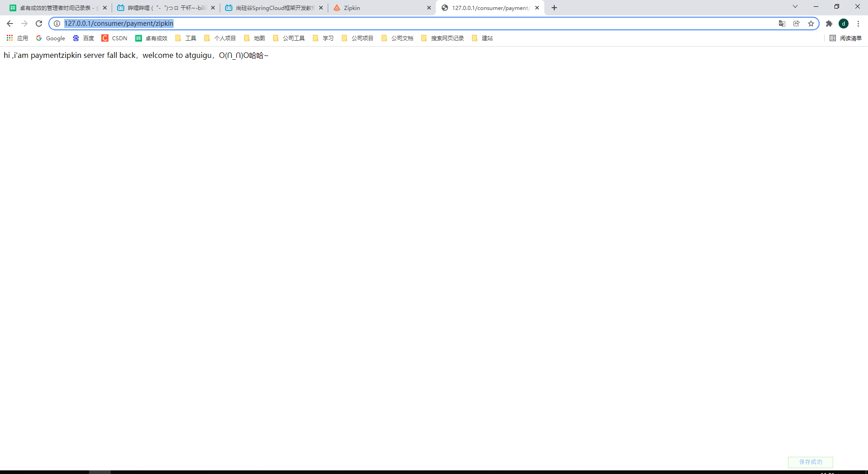Go back to the previous page
The height and width of the screenshot is (474, 868).
[x=10, y=24]
